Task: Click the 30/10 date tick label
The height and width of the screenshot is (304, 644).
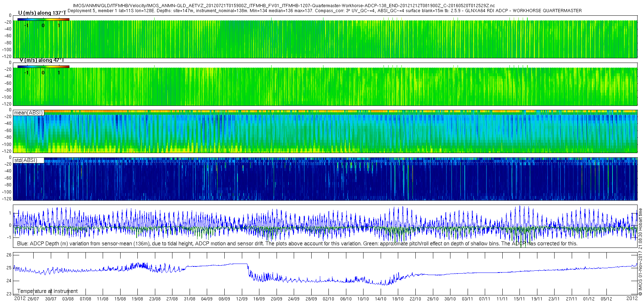Action: [450, 299]
